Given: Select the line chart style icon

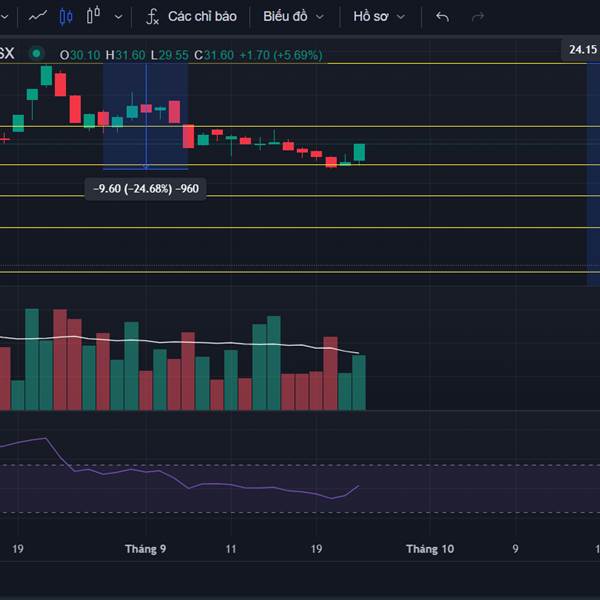Looking at the screenshot, I should pos(39,17).
